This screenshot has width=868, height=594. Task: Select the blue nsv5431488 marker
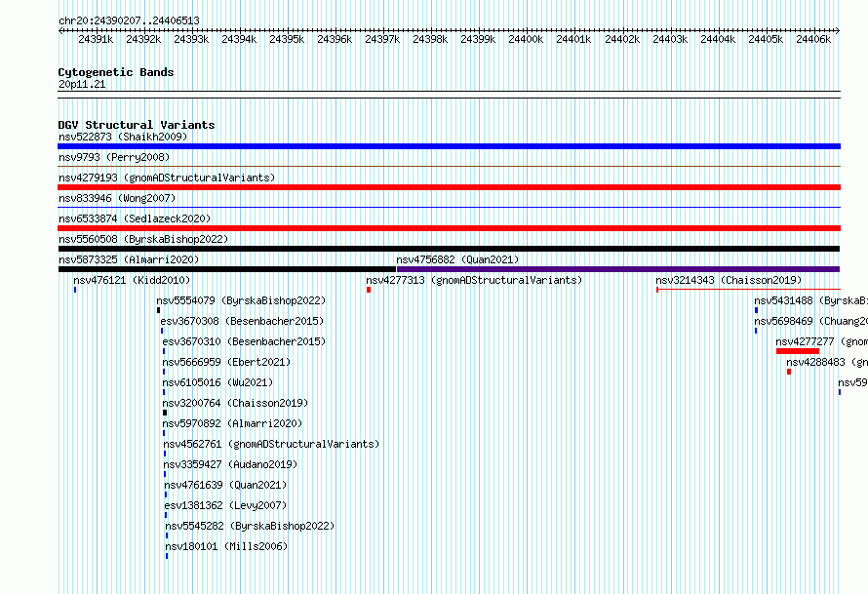pos(756,310)
